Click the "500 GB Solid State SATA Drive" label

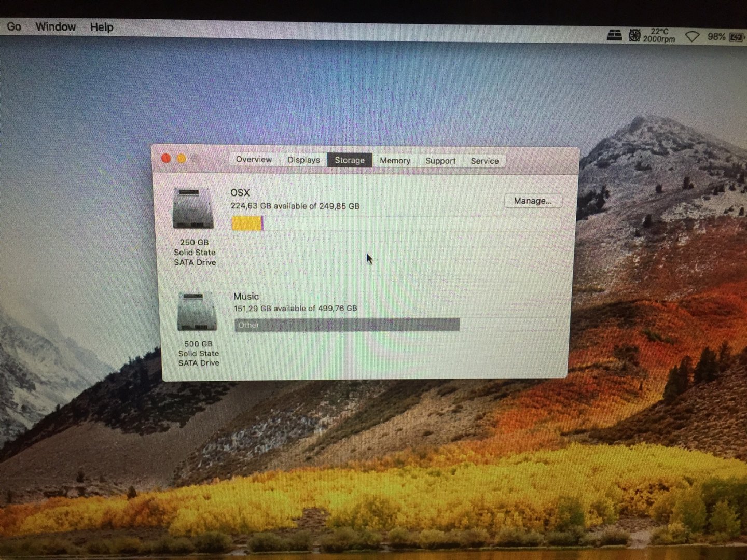199,353
